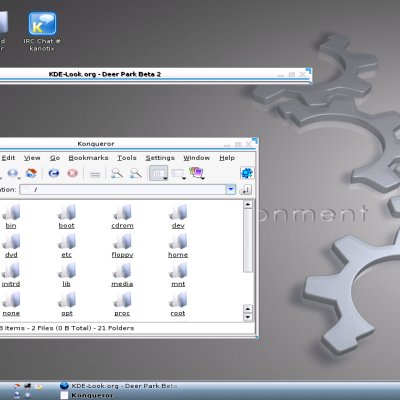This screenshot has width=400, height=400.
Task: Select the dvd folder icon
Action: (11, 241)
